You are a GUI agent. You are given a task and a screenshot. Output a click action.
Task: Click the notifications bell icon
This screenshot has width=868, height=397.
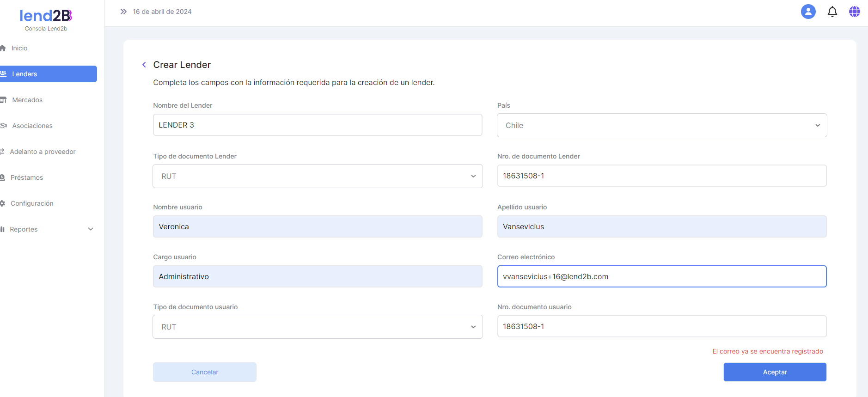coord(832,12)
